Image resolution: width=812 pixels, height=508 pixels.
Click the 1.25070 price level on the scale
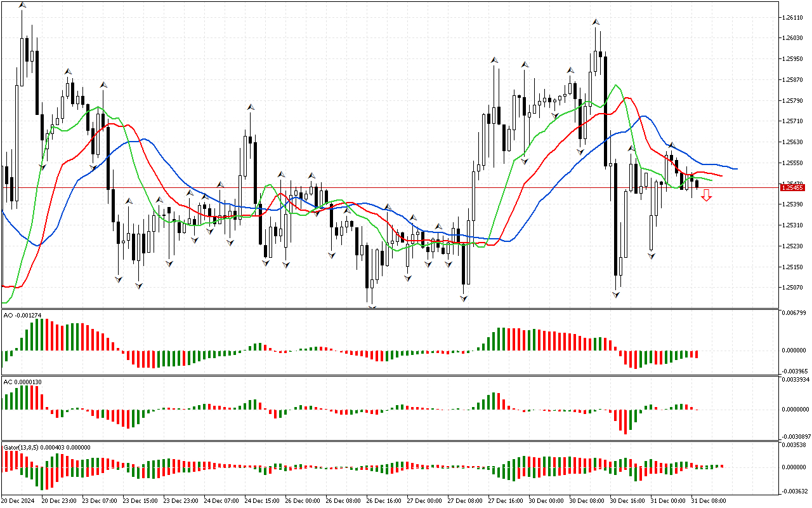(x=794, y=288)
